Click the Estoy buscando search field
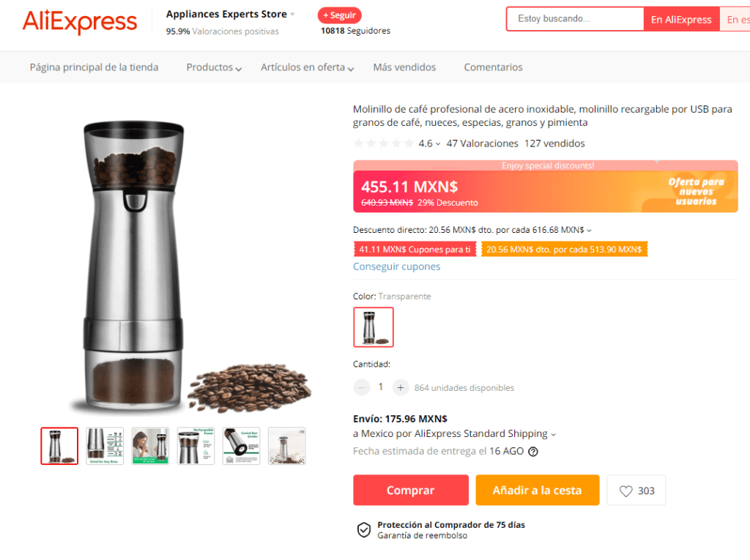Image resolution: width=750 pixels, height=560 pixels. (x=576, y=19)
